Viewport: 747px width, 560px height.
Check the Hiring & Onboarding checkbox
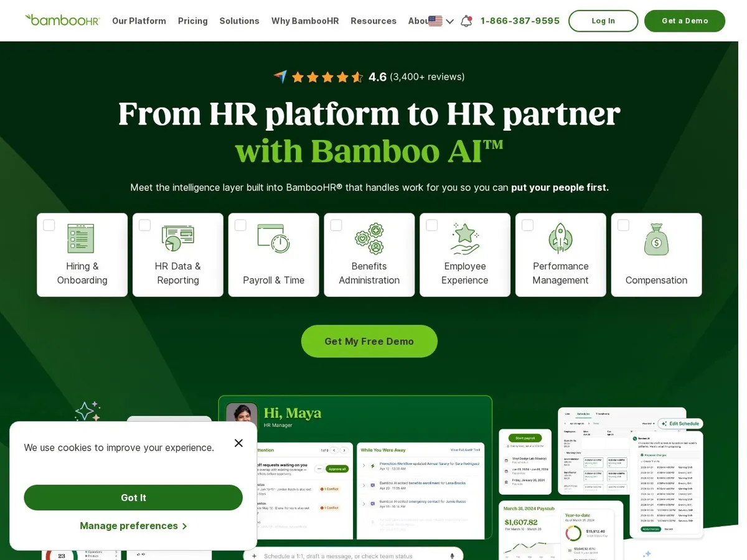(49, 225)
